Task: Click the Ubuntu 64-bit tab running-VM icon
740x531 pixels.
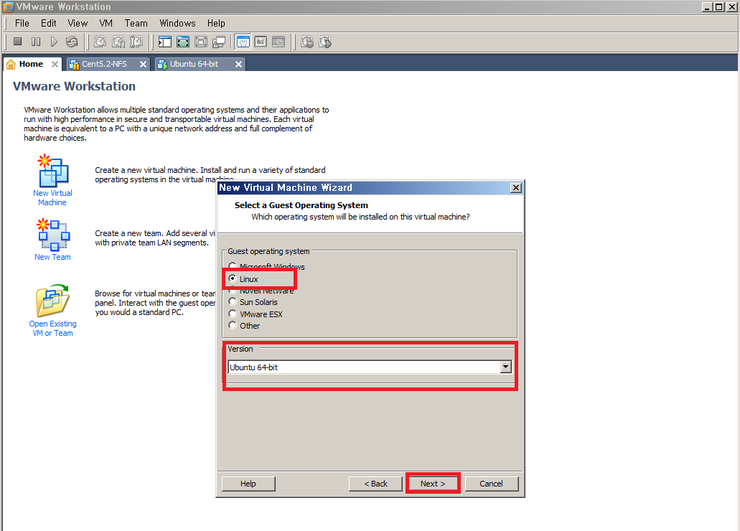Action: point(162,64)
